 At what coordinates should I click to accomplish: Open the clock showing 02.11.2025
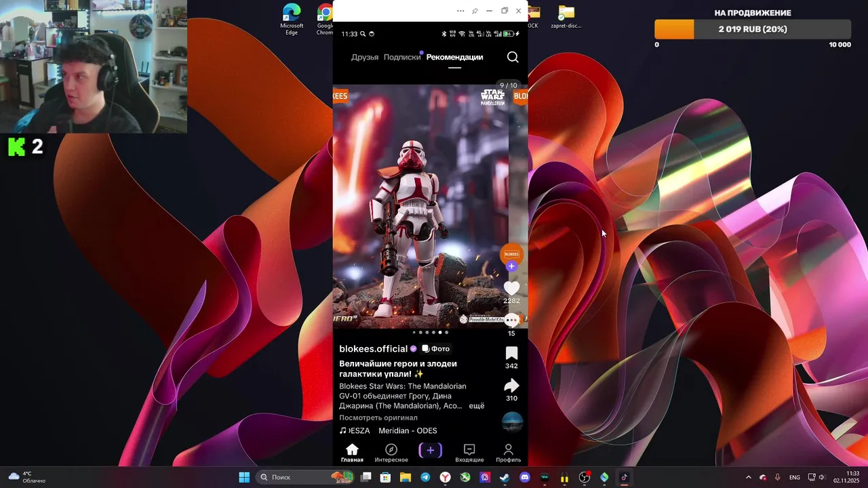[x=846, y=477]
